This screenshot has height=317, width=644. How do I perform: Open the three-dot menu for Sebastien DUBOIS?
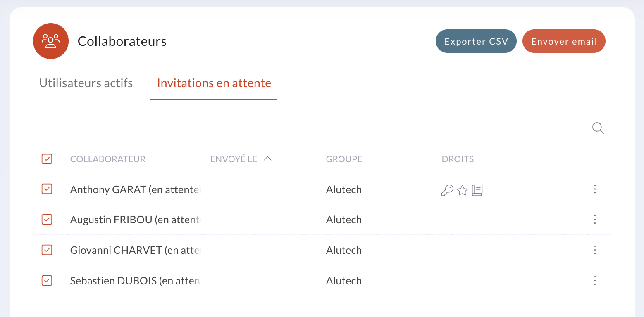(595, 281)
